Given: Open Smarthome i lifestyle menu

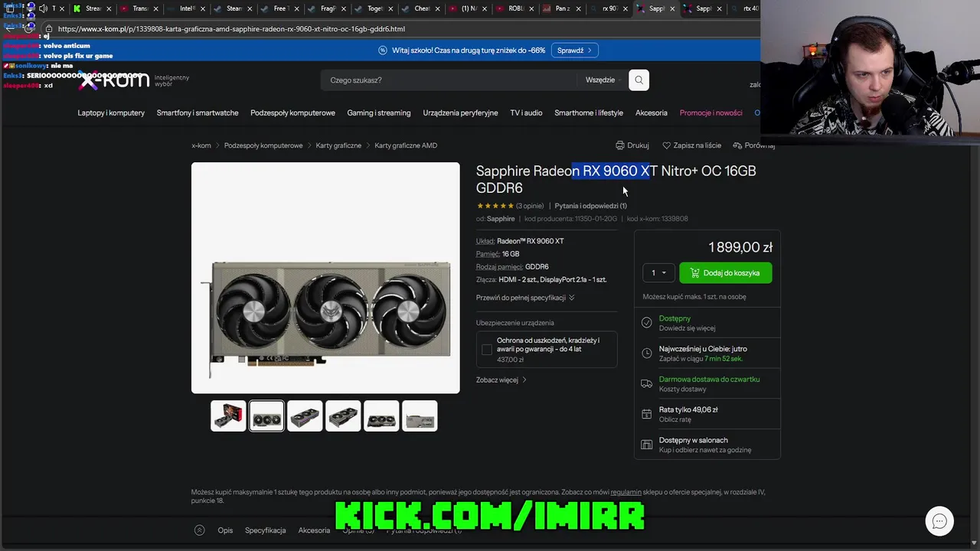Looking at the screenshot, I should pyautogui.click(x=589, y=112).
